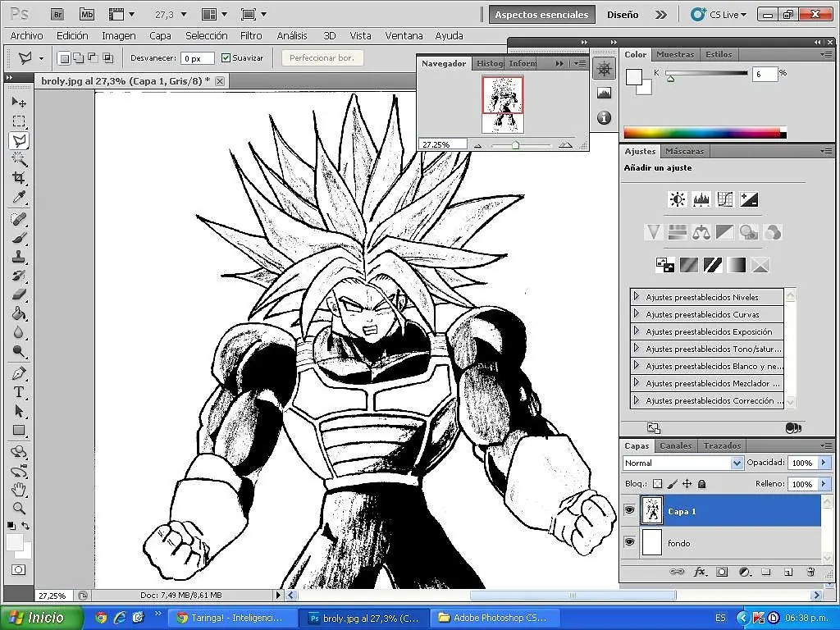Select the Rectangular Marquee tool
This screenshot has width=840, height=630.
pyautogui.click(x=19, y=121)
